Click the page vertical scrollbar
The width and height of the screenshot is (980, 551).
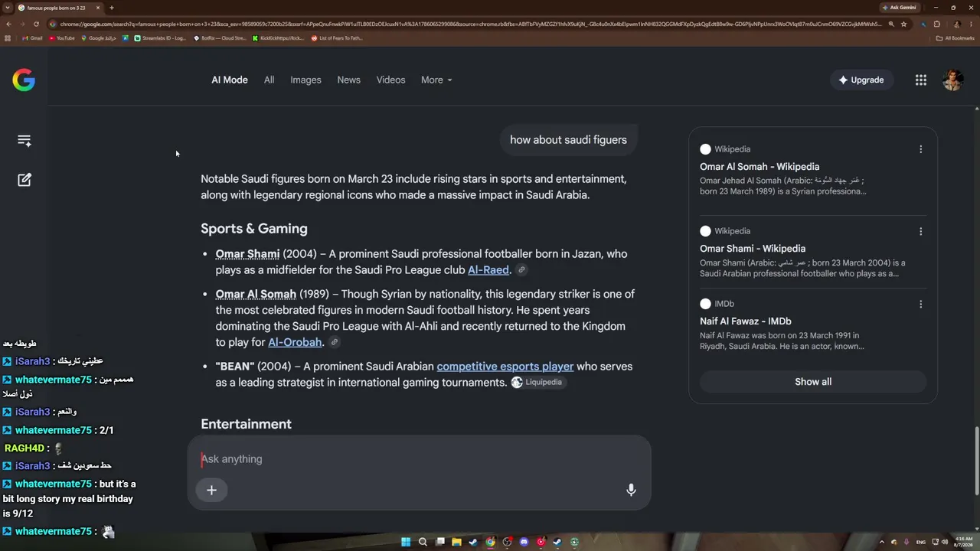[976, 461]
